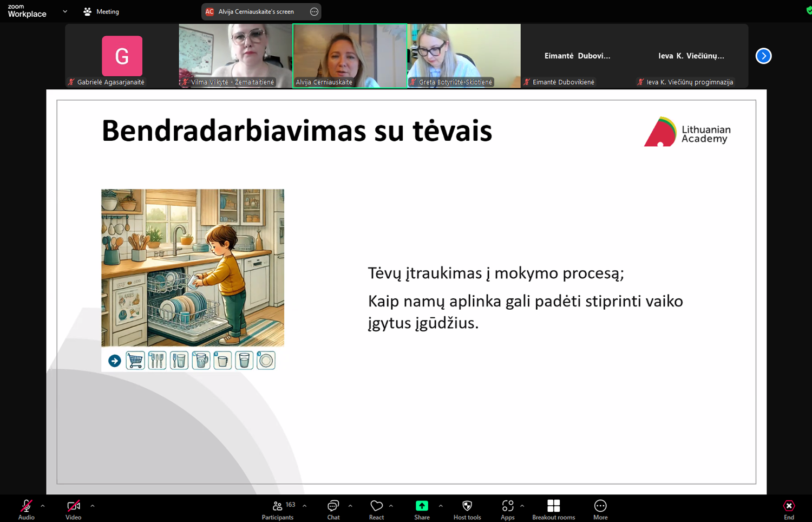Click the Lithuanian Academy logo
Screen dimensions: 812x522
[687, 132]
